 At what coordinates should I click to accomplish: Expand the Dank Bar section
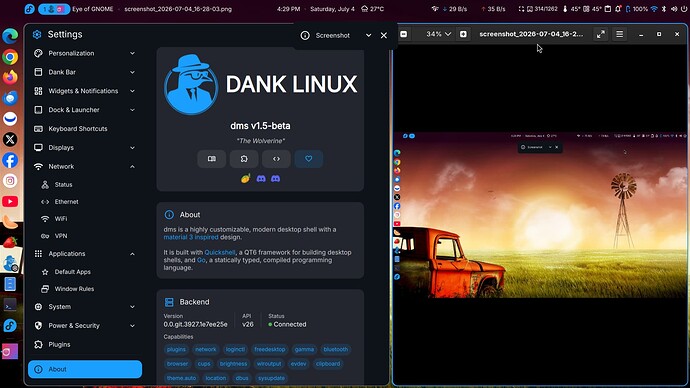click(x=84, y=72)
